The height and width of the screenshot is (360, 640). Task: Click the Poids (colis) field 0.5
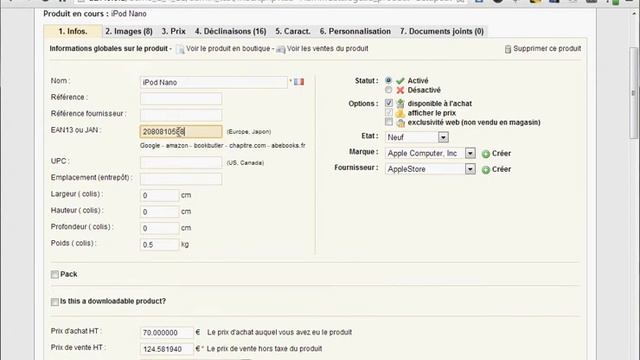[x=159, y=244]
